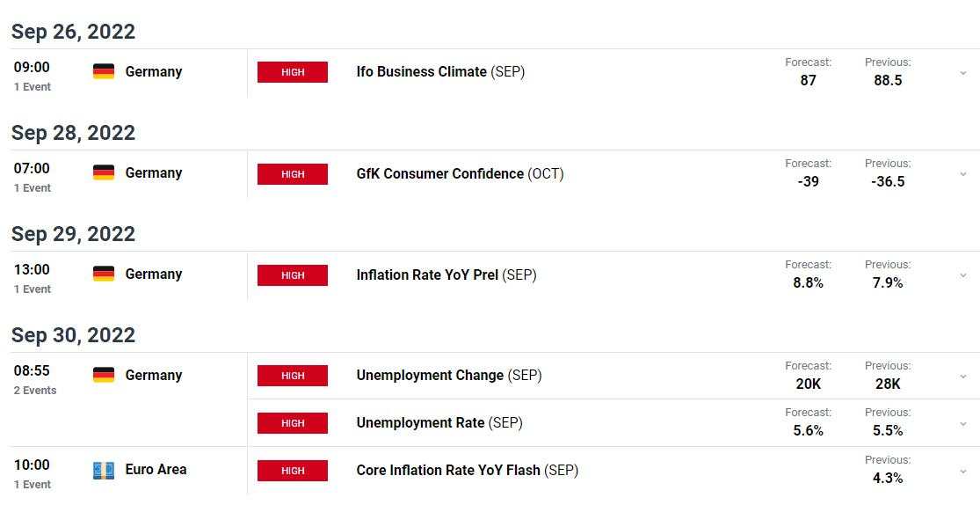Click the German flag in the Sep 28 row
The height and width of the screenshot is (505, 980).
[x=104, y=173]
